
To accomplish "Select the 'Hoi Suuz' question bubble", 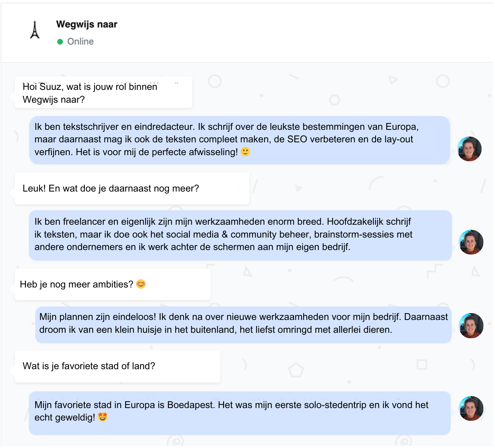I will tap(103, 93).
